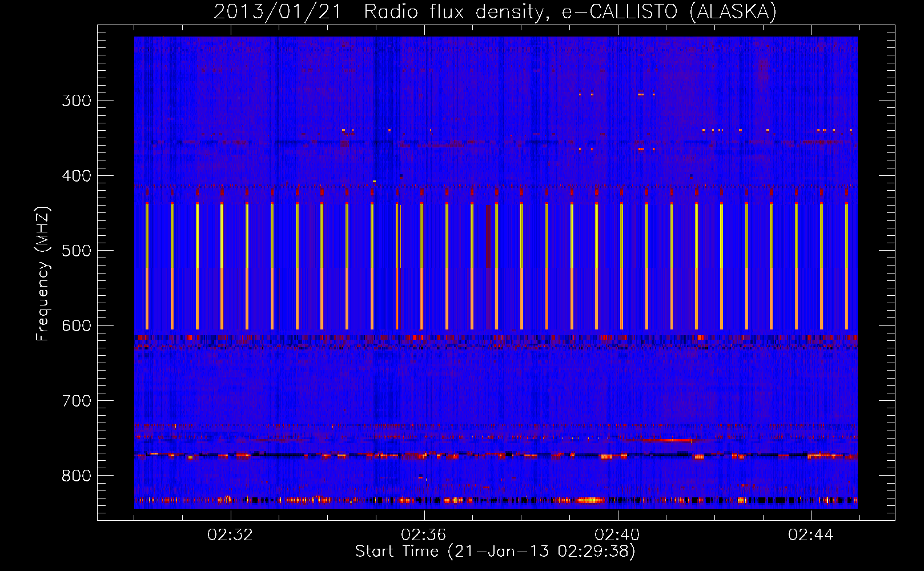Select the 400 frequency tick label
Image resolution: width=924 pixels, height=571 pixels.
[x=77, y=176]
